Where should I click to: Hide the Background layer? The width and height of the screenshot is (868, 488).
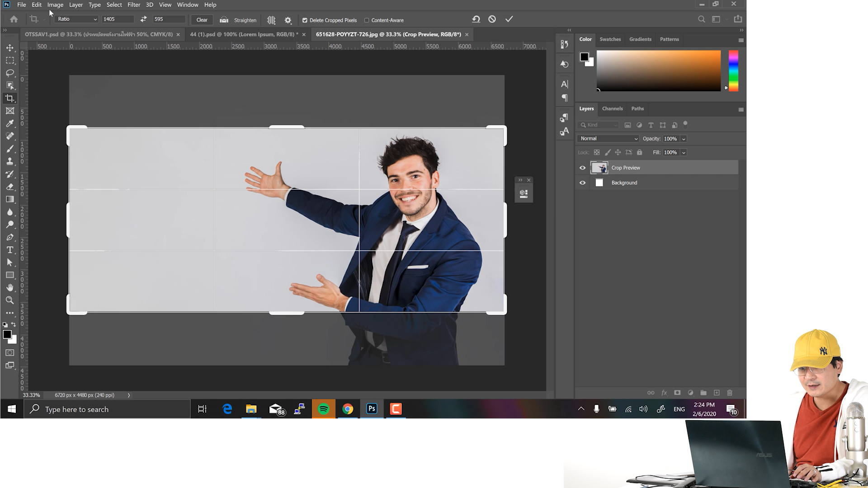[582, 183]
